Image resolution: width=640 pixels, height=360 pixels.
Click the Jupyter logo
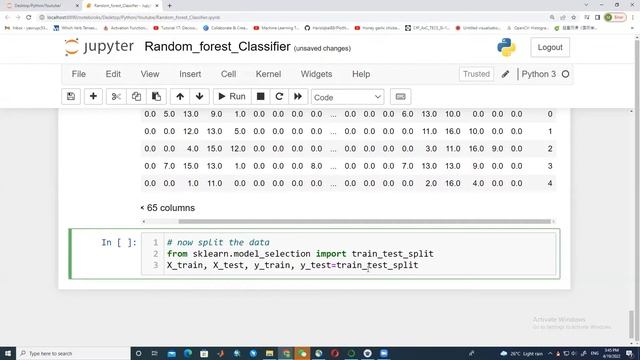(99, 47)
